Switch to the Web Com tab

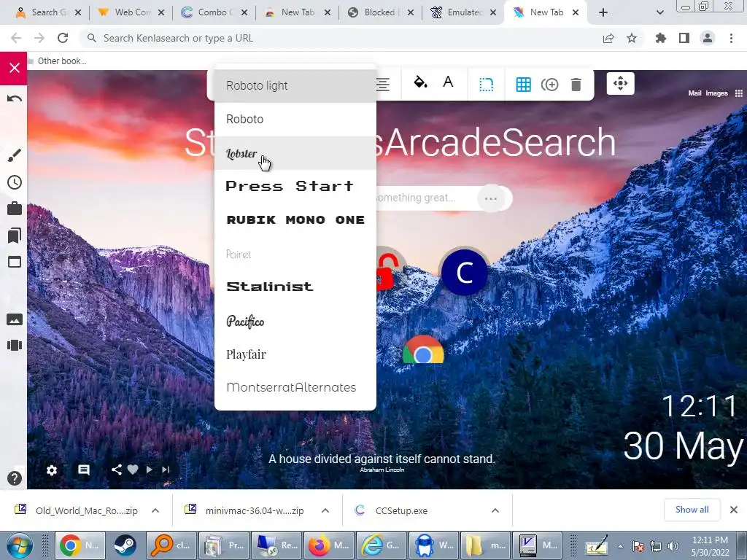pos(130,12)
